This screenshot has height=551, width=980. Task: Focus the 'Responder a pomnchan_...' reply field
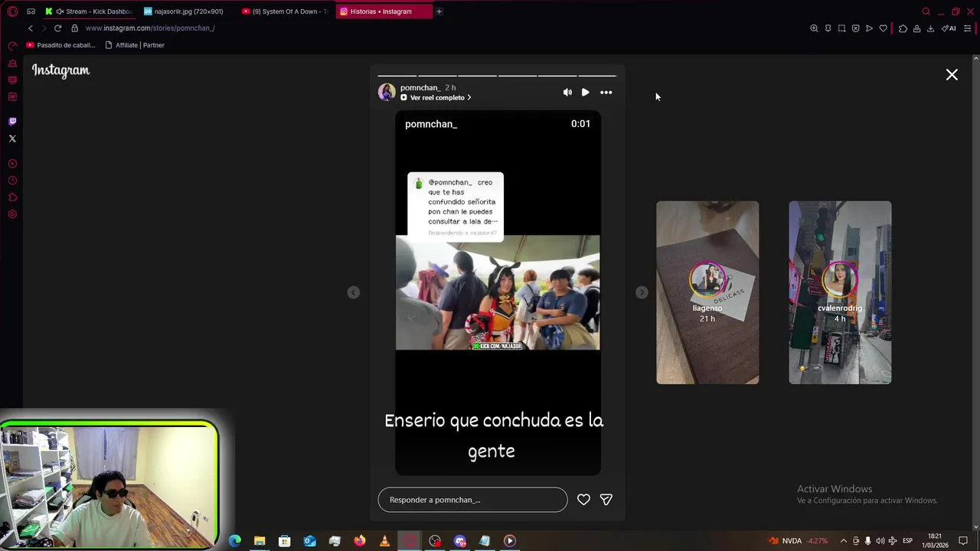(x=472, y=500)
